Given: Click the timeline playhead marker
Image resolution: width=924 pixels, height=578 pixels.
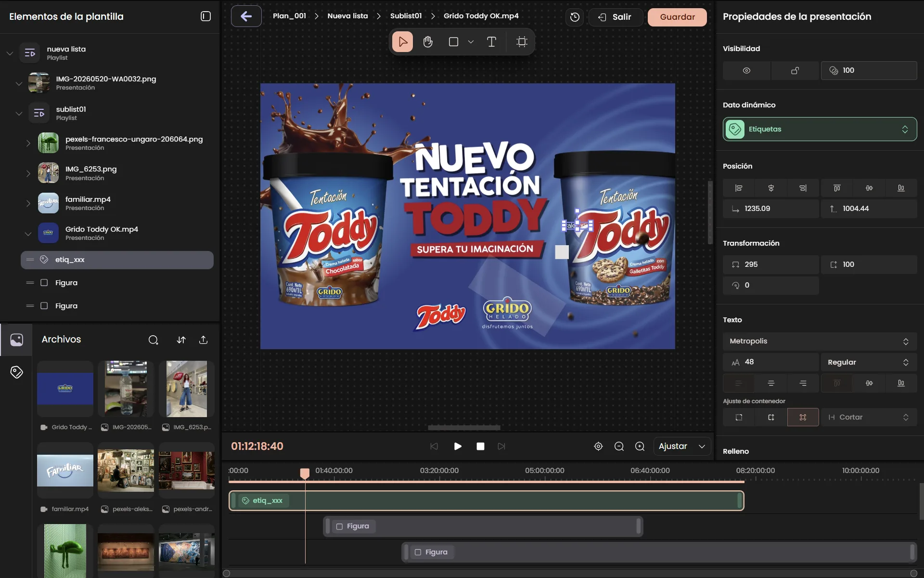Looking at the screenshot, I should pyautogui.click(x=305, y=473).
